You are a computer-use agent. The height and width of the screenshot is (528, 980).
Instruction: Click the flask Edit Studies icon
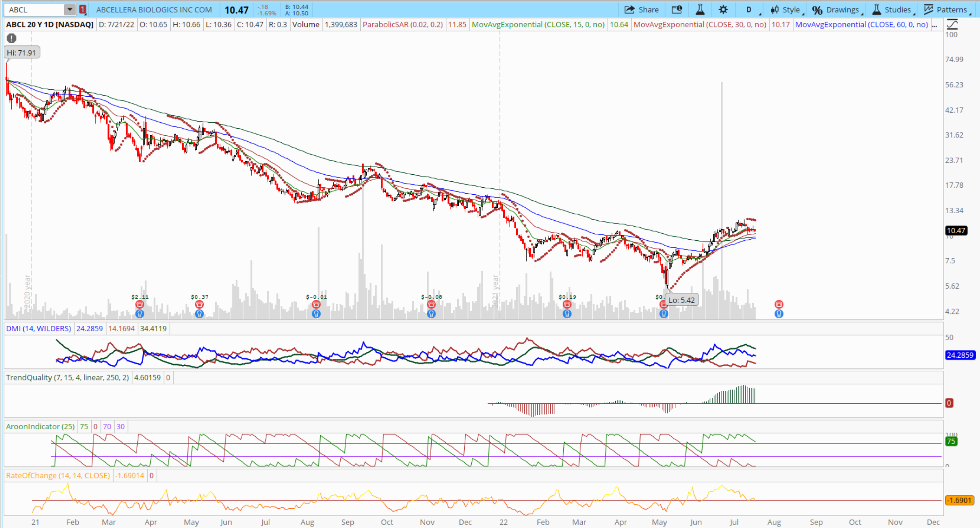pos(700,9)
